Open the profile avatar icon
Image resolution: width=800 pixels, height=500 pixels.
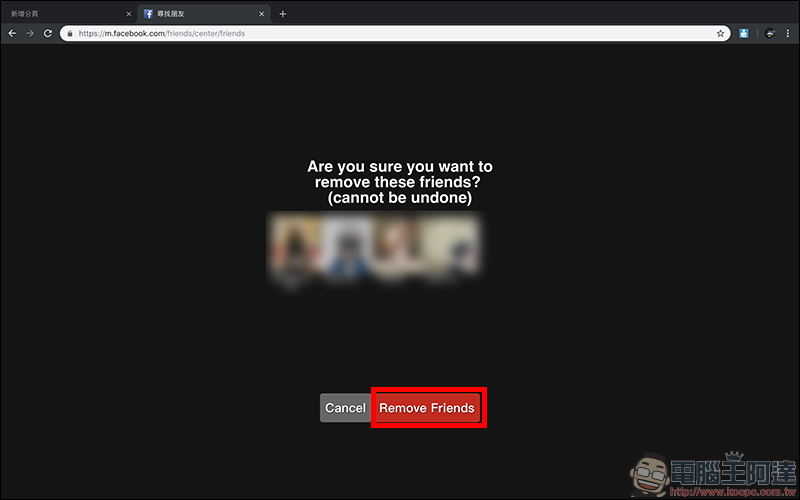point(770,34)
